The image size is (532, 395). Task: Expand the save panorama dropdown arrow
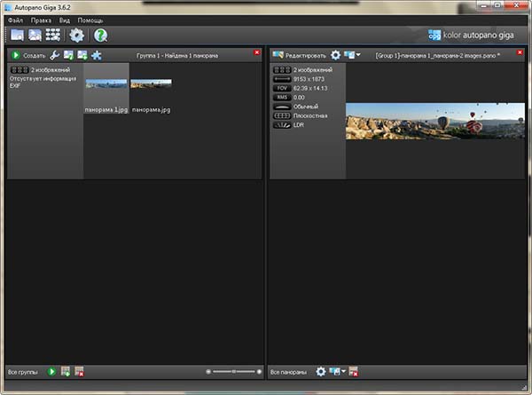coord(357,55)
